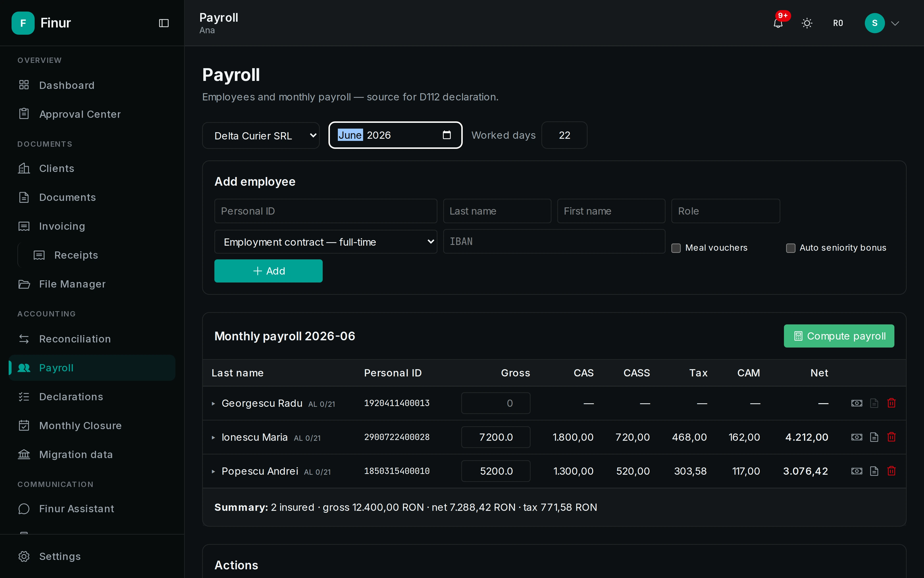Select Payroll in the sidebar

tap(92, 368)
